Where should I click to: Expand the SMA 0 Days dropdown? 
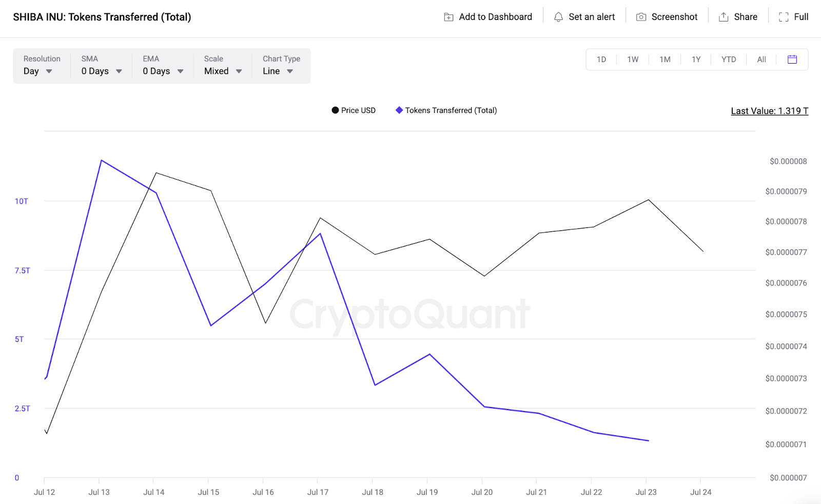102,71
